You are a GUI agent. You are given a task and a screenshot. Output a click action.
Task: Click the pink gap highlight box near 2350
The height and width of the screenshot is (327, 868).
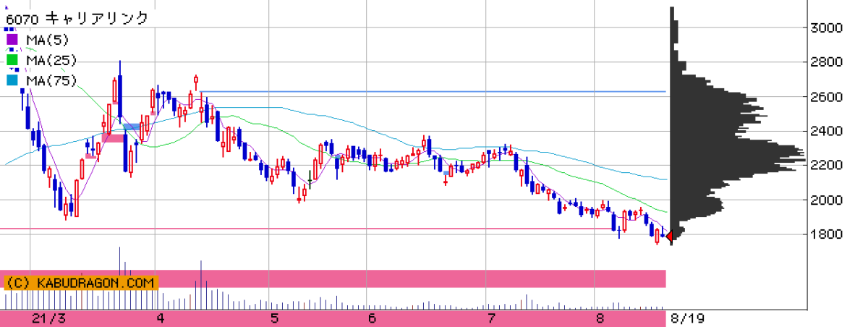(x=112, y=137)
